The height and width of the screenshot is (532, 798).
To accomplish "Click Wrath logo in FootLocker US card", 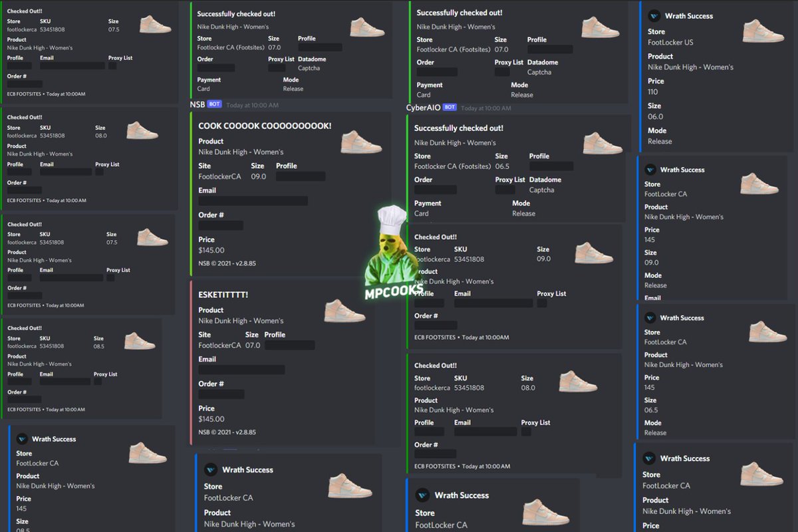I will (654, 16).
